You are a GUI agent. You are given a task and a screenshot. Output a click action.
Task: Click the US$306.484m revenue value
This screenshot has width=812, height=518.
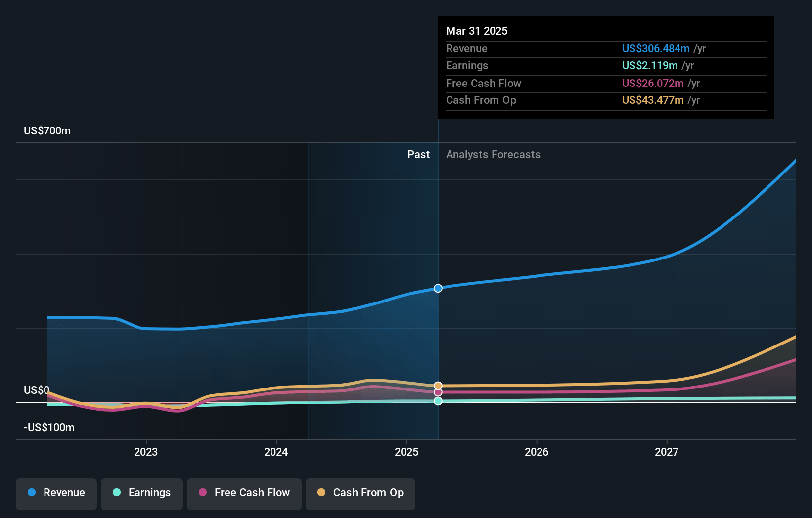point(656,48)
